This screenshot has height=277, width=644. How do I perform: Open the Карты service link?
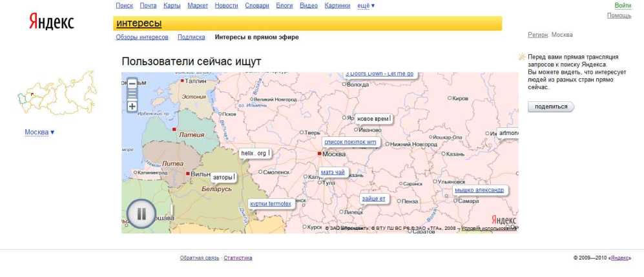(172, 5)
